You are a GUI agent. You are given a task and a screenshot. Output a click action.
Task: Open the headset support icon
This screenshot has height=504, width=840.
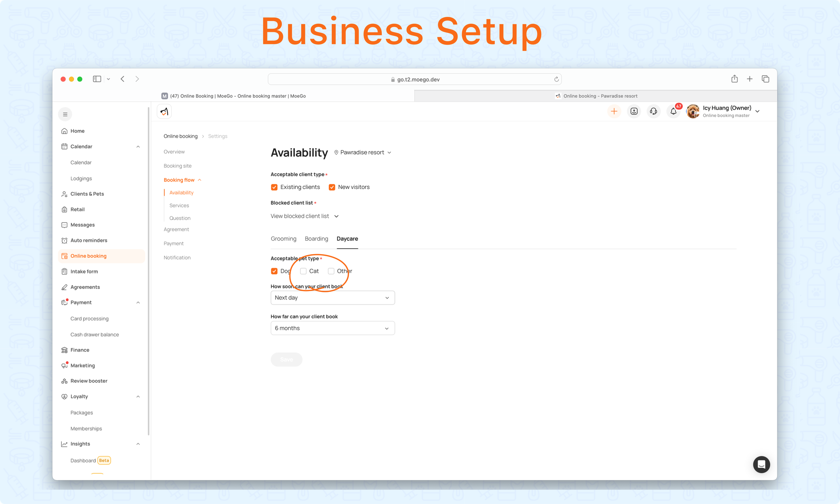[x=654, y=111]
